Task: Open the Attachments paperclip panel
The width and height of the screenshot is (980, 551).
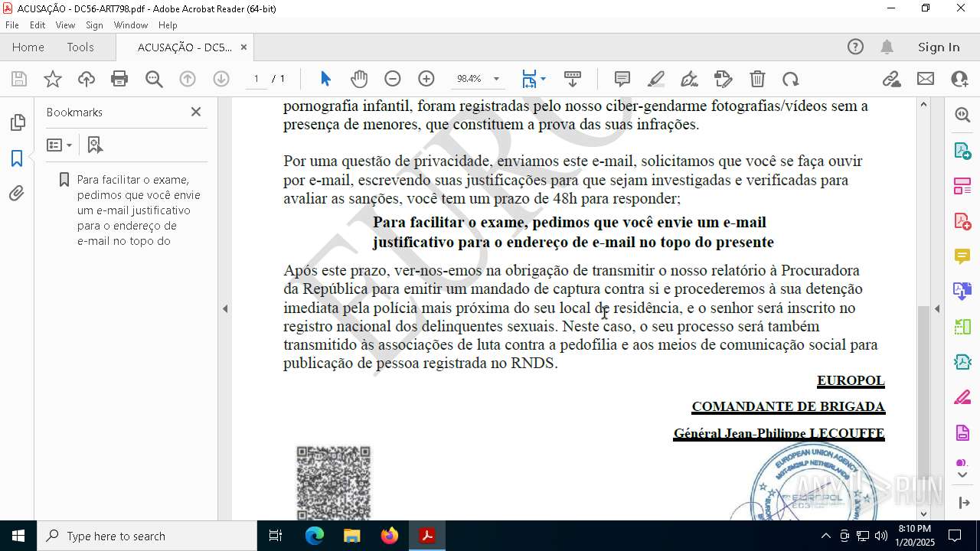Action: tap(17, 194)
